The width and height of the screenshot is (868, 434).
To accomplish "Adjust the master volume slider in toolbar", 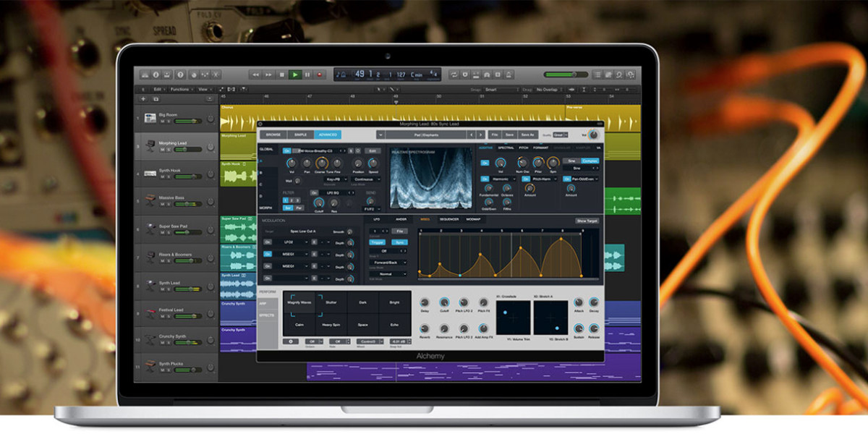I will point(565,75).
